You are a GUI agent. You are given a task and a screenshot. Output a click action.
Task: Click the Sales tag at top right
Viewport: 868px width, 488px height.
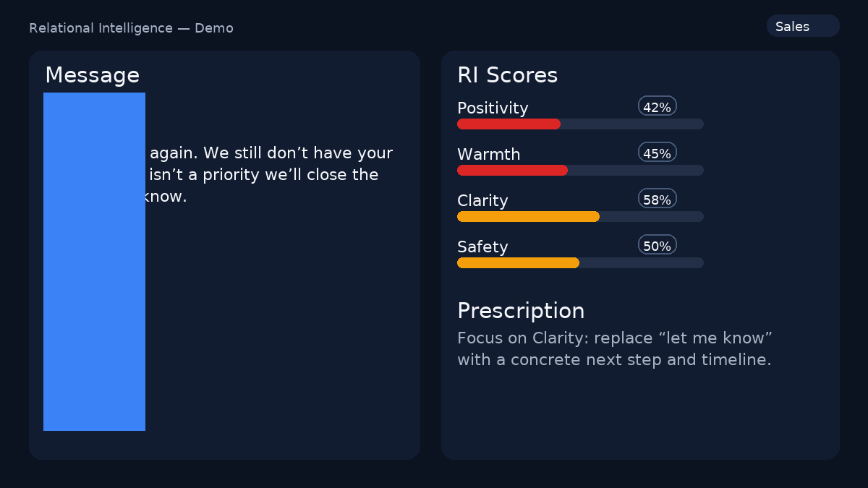pyautogui.click(x=803, y=25)
